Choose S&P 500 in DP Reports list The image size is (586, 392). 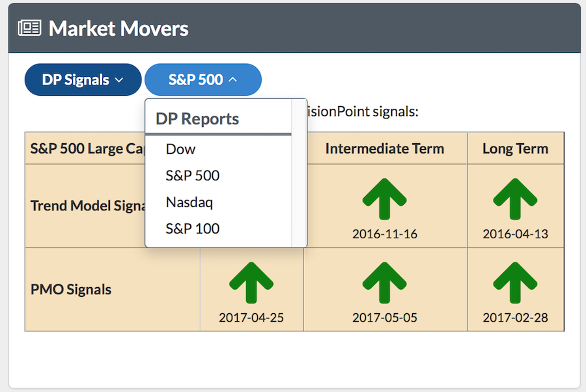click(x=192, y=176)
